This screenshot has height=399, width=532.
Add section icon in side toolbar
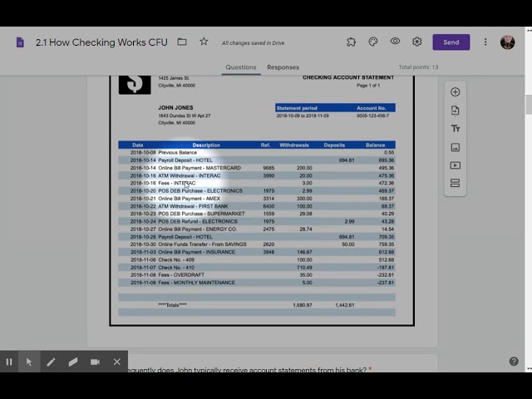456,183
